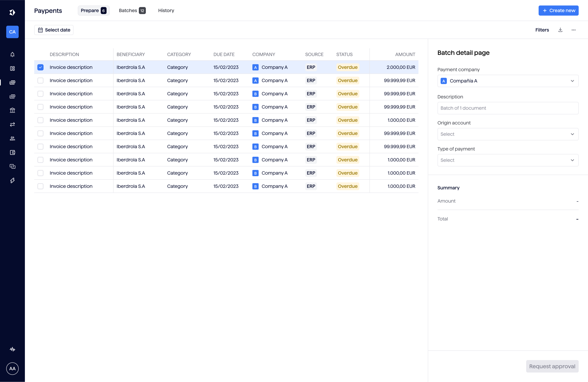Check the seventh invoice row checkbox
Viewport: 588px width, 382px height.
point(40,146)
